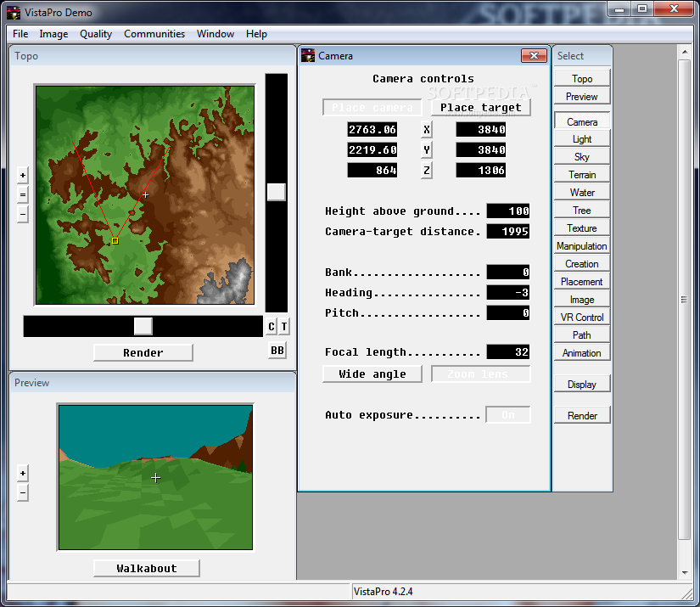Click camera Z field showing 864

(372, 170)
